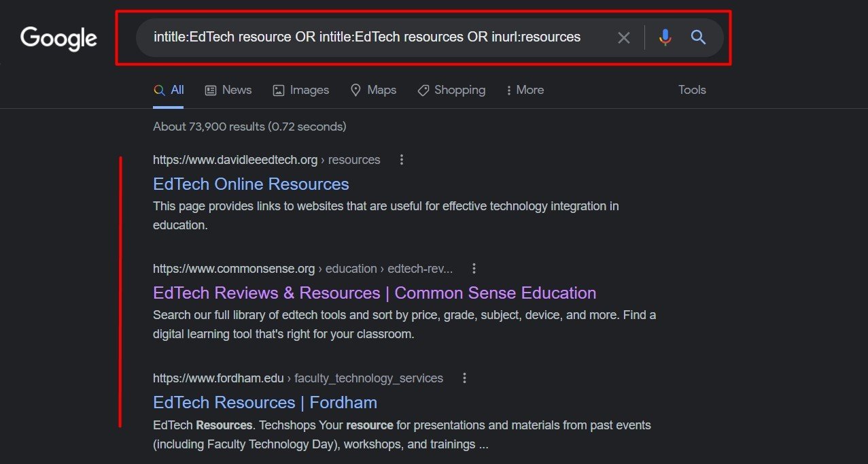The height and width of the screenshot is (464, 868).
Task: Open the EdTech Online Resources result
Action: pos(250,184)
